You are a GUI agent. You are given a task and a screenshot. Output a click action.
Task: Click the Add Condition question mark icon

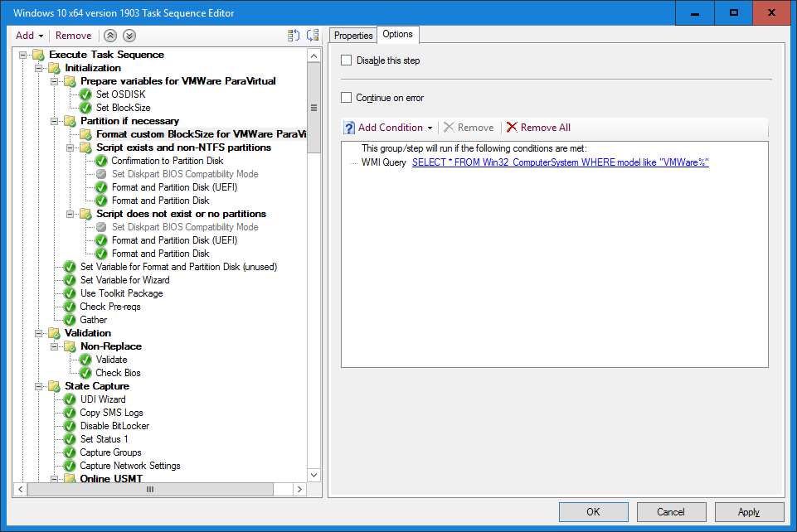click(349, 128)
